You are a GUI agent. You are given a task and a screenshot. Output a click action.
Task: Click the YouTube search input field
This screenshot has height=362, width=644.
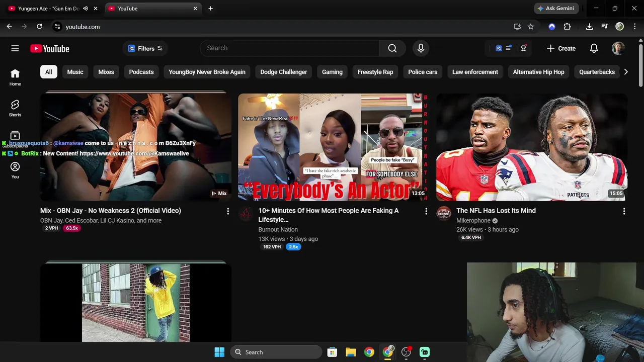[x=289, y=48]
